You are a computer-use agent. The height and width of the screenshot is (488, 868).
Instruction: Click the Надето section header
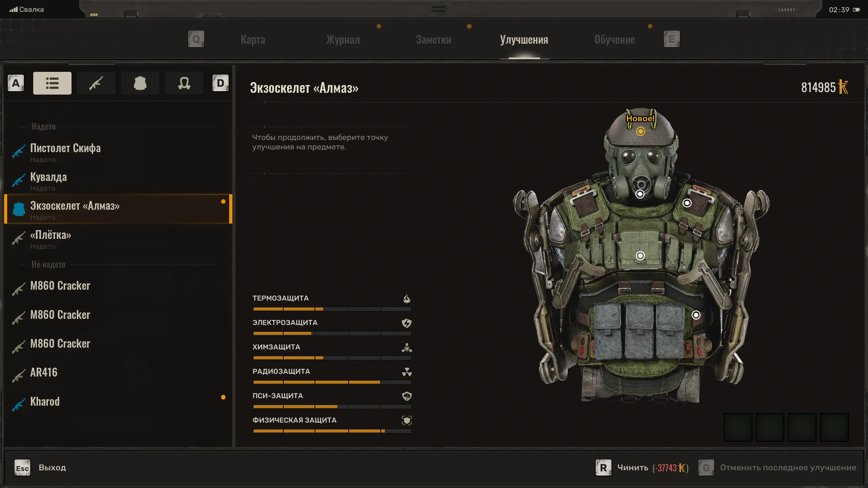pos(43,127)
